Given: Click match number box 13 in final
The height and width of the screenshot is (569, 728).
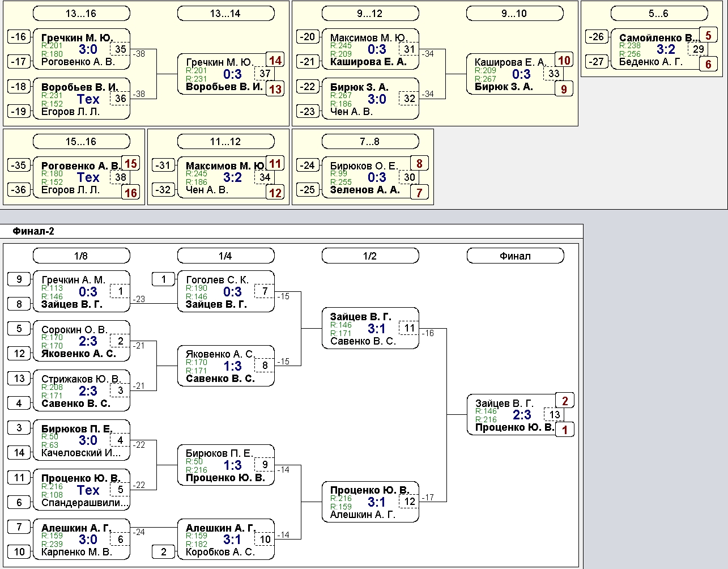Looking at the screenshot, I should (x=555, y=414).
